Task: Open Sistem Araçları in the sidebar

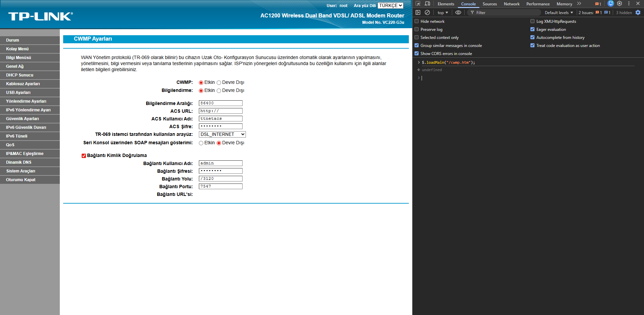Action: point(30,171)
